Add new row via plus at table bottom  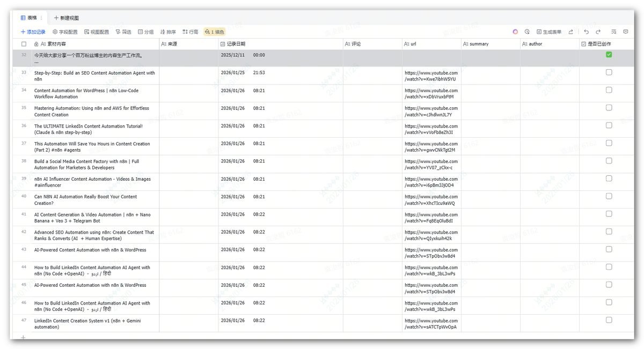click(23, 337)
